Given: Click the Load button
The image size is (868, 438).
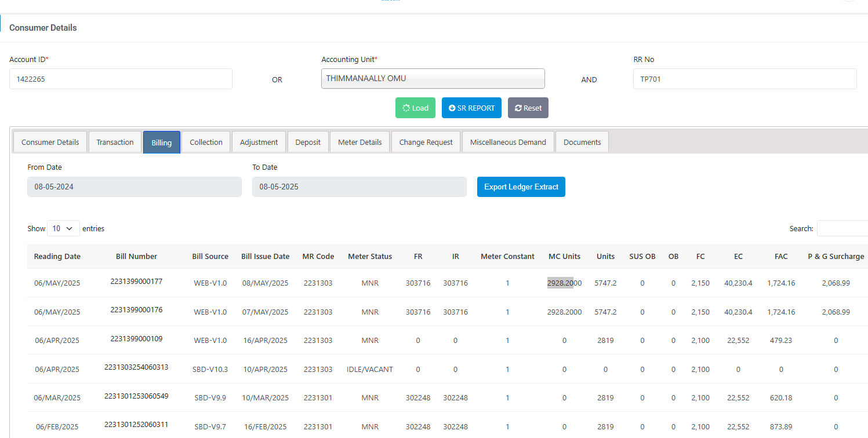Looking at the screenshot, I should pyautogui.click(x=415, y=108).
